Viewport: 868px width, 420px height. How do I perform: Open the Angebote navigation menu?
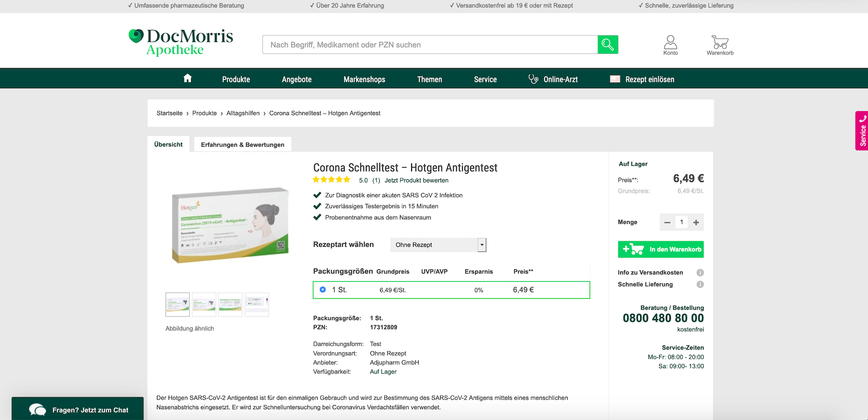(x=297, y=79)
